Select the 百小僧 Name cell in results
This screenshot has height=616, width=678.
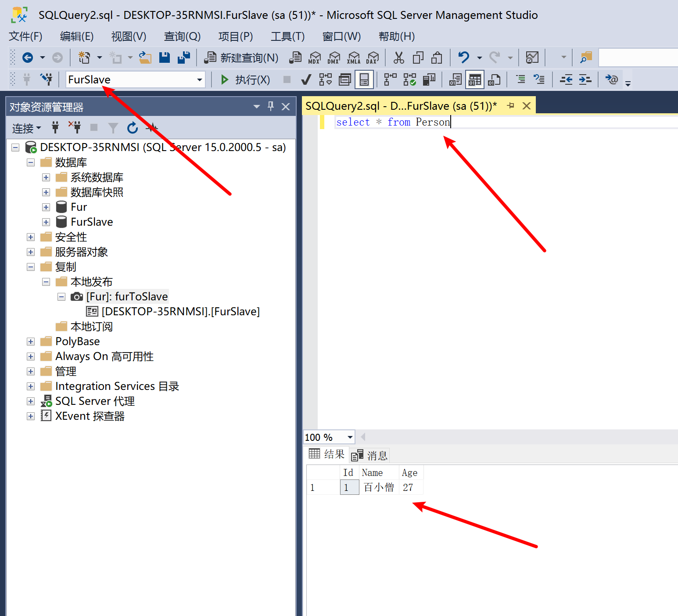pos(379,487)
